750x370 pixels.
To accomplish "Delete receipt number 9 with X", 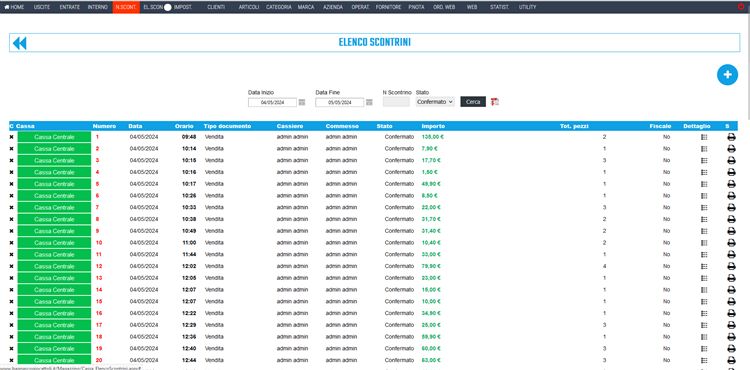I will point(11,231).
